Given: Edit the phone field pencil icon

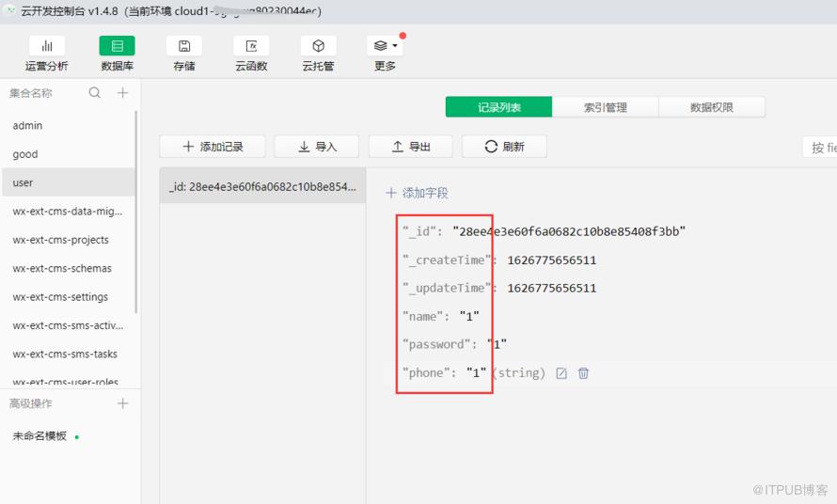Looking at the screenshot, I should (561, 373).
